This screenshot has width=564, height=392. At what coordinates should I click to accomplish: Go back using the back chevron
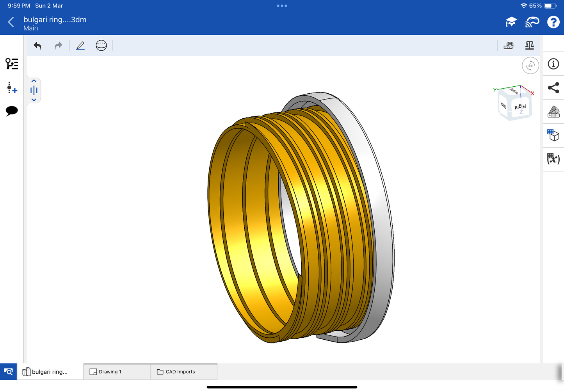11,22
